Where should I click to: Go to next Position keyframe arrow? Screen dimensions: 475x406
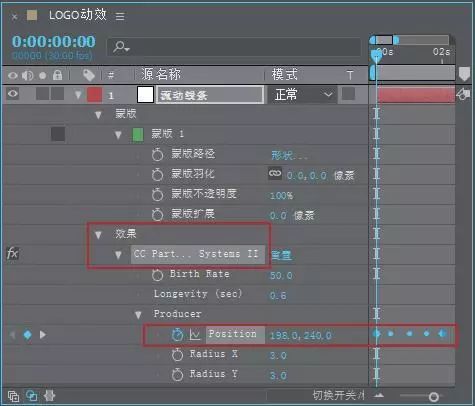43,334
